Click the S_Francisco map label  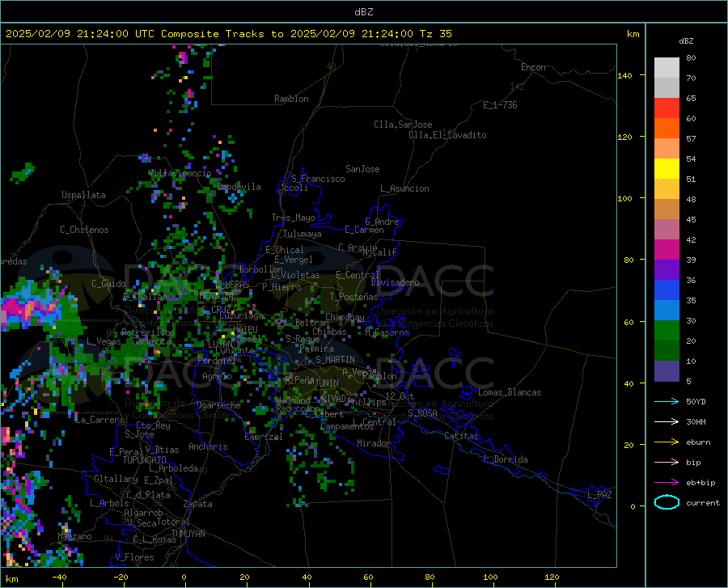click(318, 179)
